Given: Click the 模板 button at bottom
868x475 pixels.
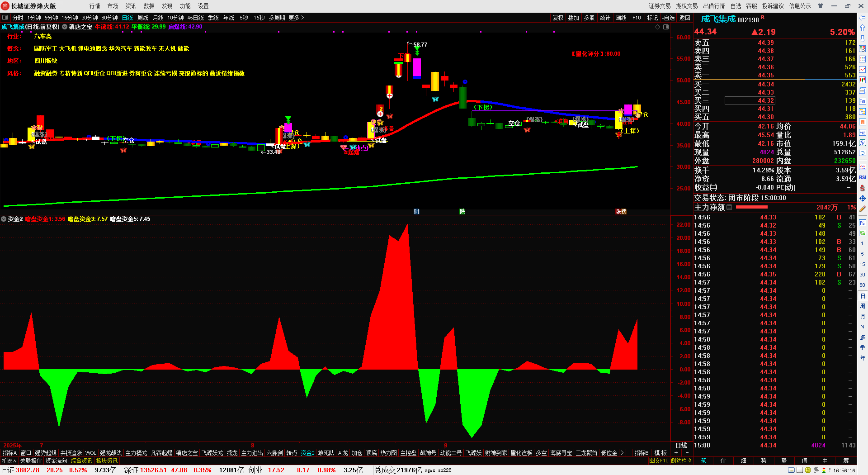Looking at the screenshot, I should point(660,453).
